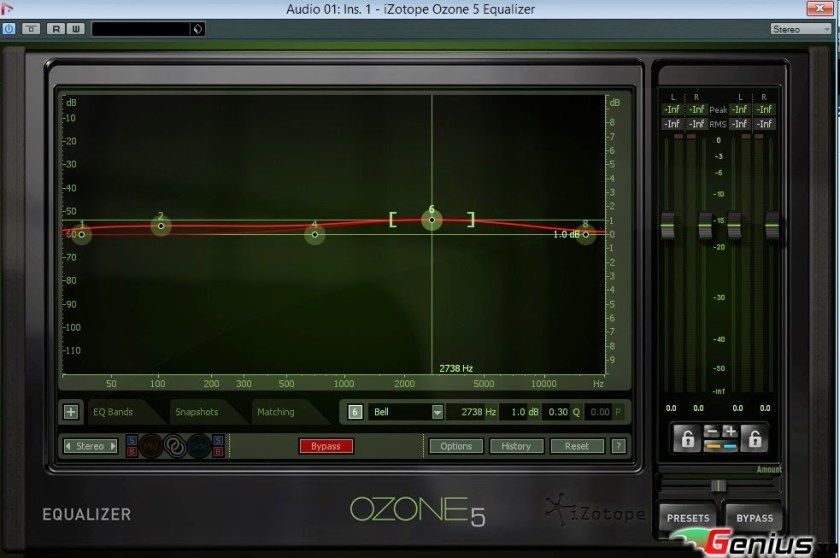Click the band 6 enable number button
This screenshot has width=840, height=558.
click(355, 412)
